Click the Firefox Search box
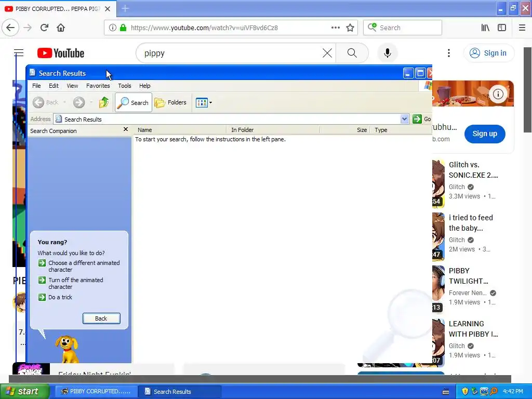 point(403,28)
